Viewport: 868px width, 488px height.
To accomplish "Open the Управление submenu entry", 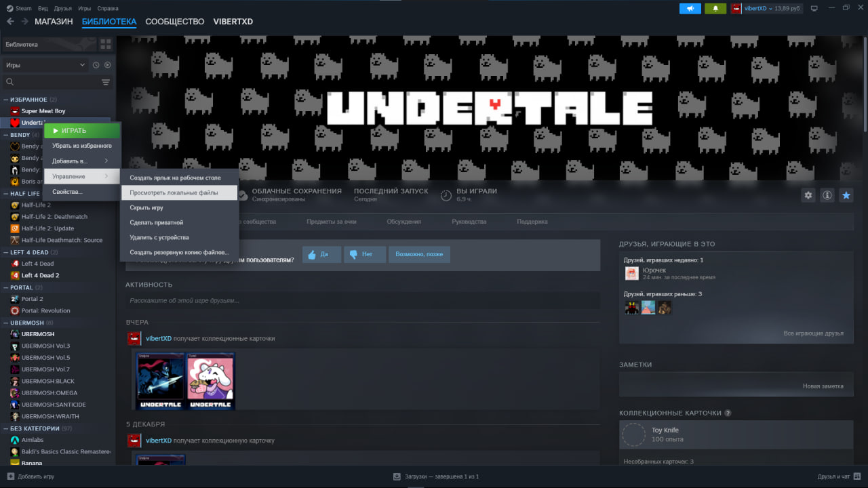I will (81, 176).
